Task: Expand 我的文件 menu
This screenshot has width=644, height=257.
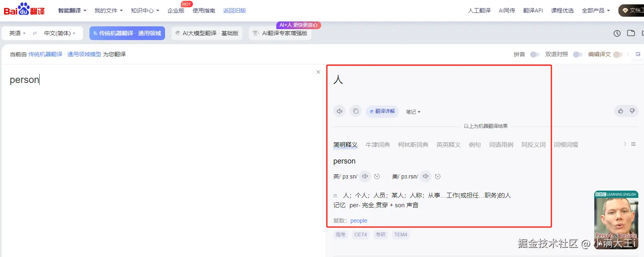Action: (x=108, y=11)
